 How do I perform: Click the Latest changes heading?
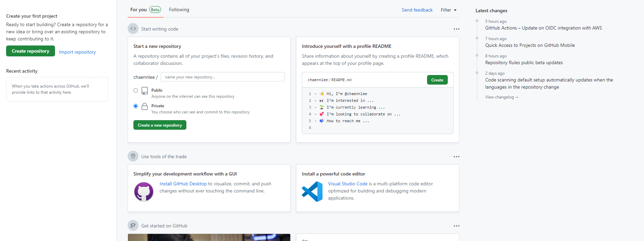click(491, 11)
